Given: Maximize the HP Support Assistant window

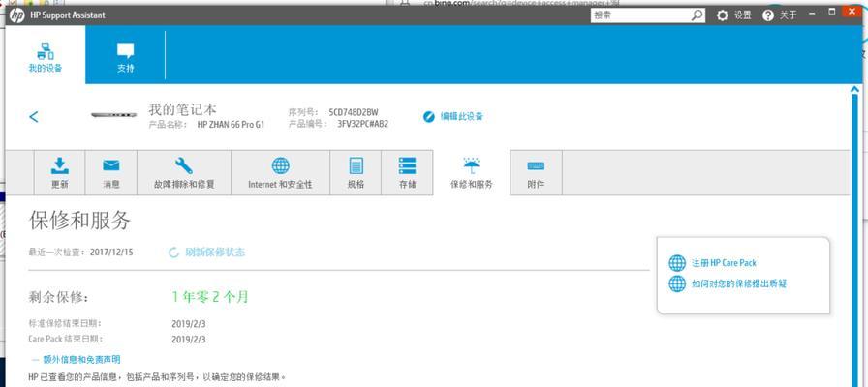Looking at the screenshot, I should click(x=831, y=13).
